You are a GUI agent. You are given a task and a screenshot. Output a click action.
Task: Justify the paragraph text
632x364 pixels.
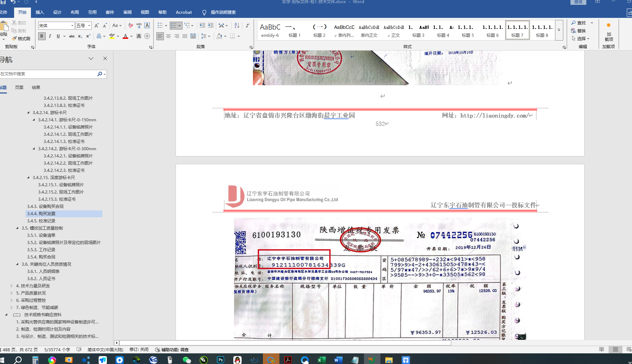(185, 36)
